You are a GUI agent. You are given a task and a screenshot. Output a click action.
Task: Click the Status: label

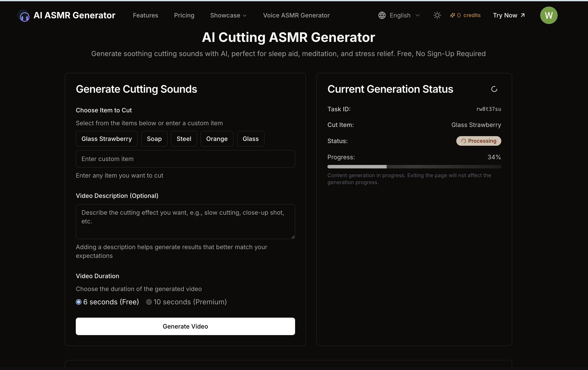pos(337,141)
